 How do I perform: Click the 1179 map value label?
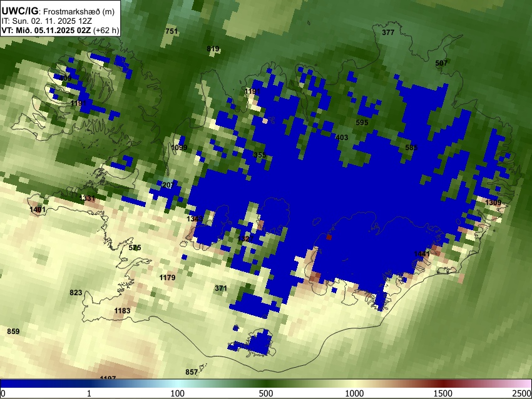(x=167, y=278)
